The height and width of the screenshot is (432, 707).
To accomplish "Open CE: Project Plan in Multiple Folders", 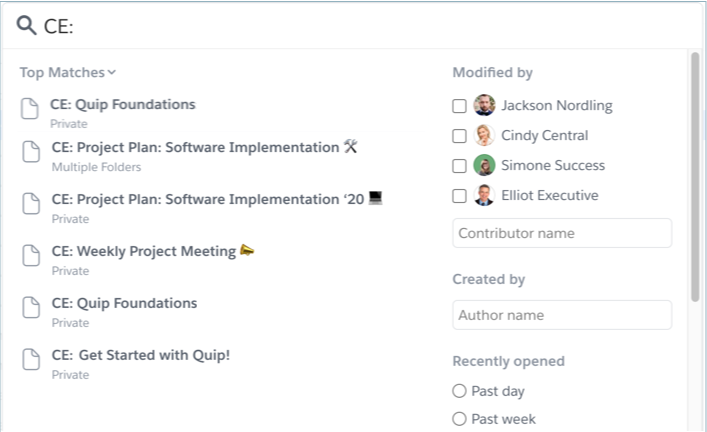I will click(195, 147).
